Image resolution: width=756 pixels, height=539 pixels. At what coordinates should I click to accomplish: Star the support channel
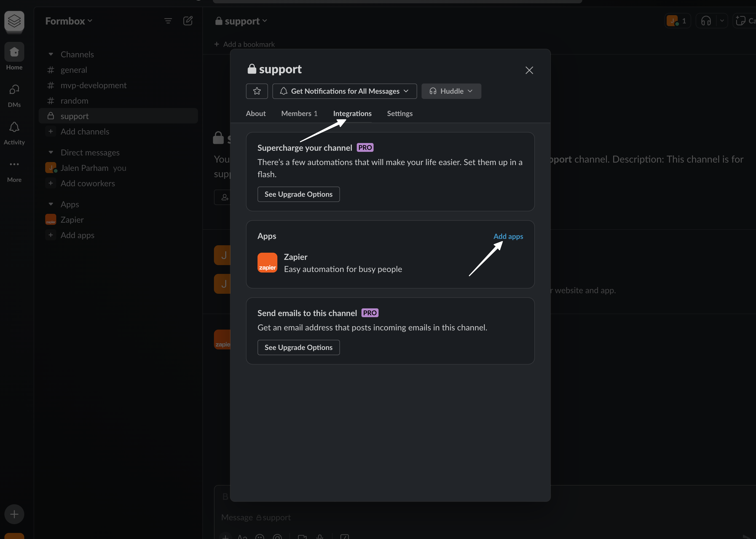coord(257,91)
